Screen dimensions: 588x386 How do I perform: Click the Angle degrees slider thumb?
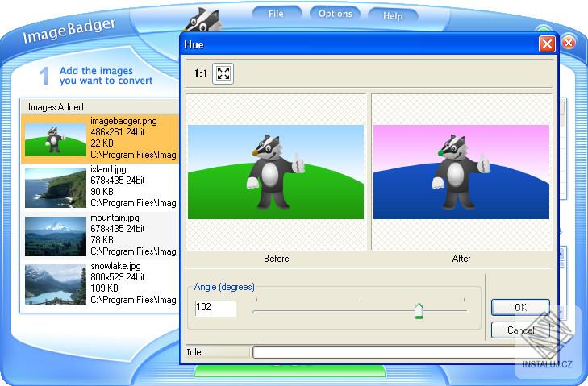click(419, 311)
